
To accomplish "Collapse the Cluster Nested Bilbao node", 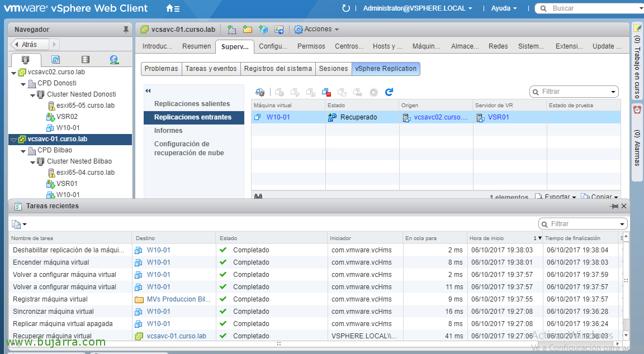I will [33, 162].
